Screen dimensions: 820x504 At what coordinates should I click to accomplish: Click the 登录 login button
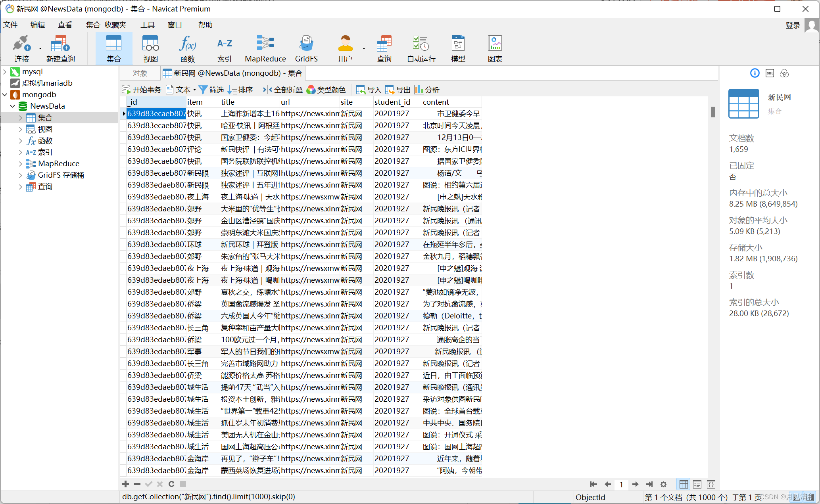click(793, 25)
